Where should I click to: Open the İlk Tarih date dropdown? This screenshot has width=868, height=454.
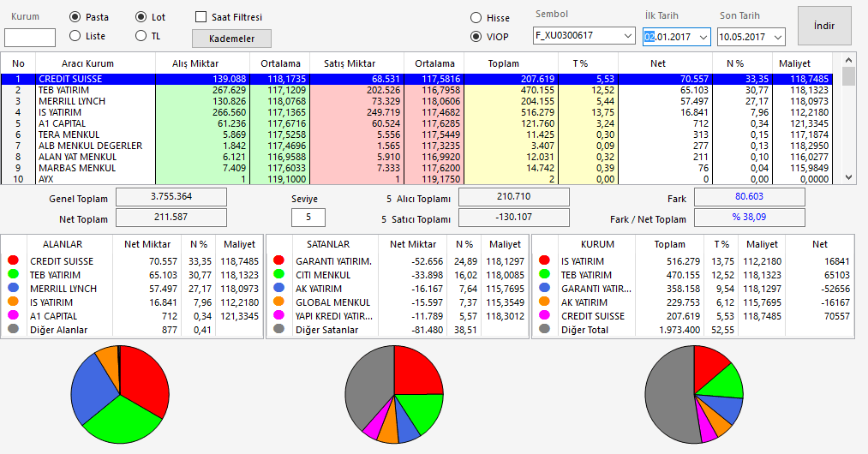point(703,37)
